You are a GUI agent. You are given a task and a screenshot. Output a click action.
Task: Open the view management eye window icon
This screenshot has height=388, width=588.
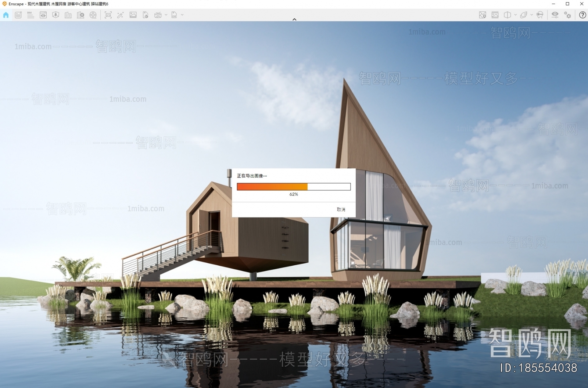pyautogui.click(x=43, y=15)
